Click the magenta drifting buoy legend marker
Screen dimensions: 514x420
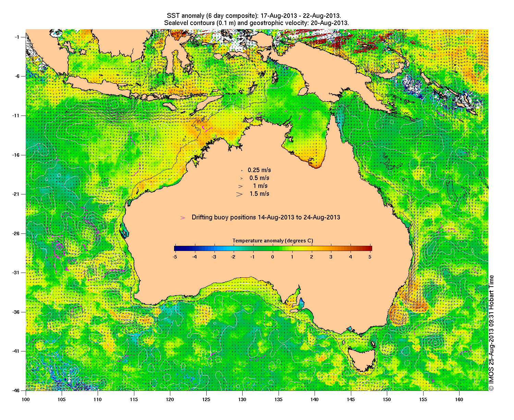pos(183,218)
